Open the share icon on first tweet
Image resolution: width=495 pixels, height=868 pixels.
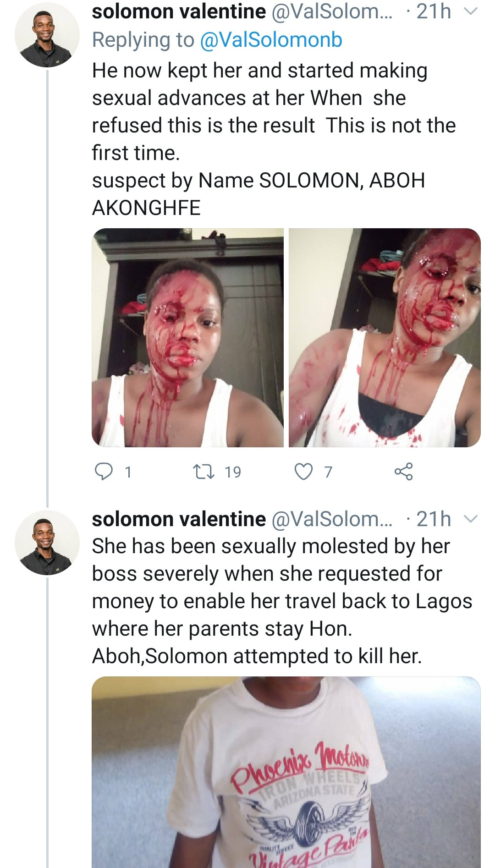403,471
